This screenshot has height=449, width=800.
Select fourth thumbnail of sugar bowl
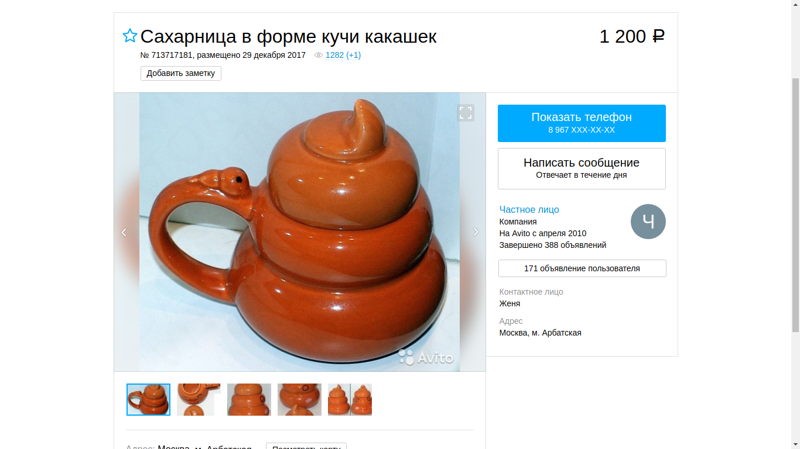point(299,400)
